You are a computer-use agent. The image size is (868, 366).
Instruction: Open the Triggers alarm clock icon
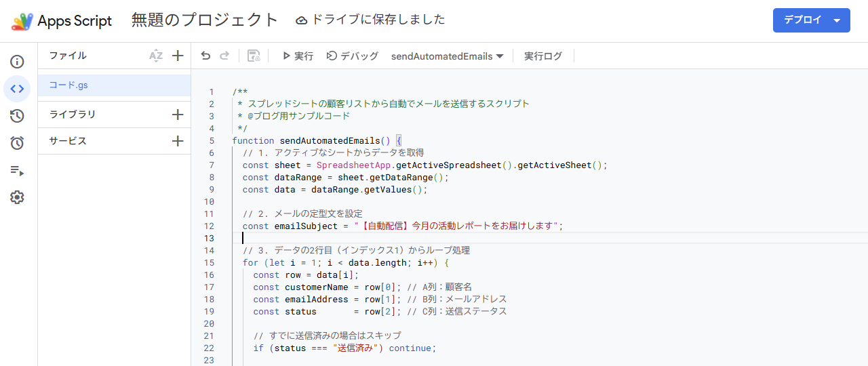(18, 143)
